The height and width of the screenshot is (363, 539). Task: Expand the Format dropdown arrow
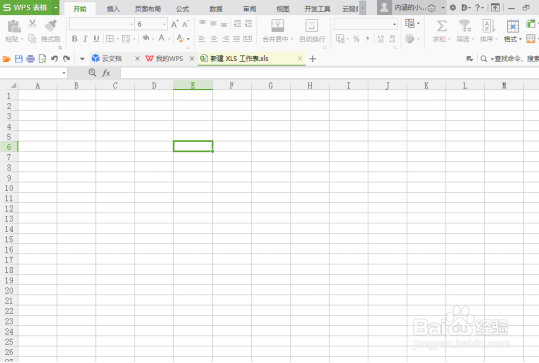[520, 39]
